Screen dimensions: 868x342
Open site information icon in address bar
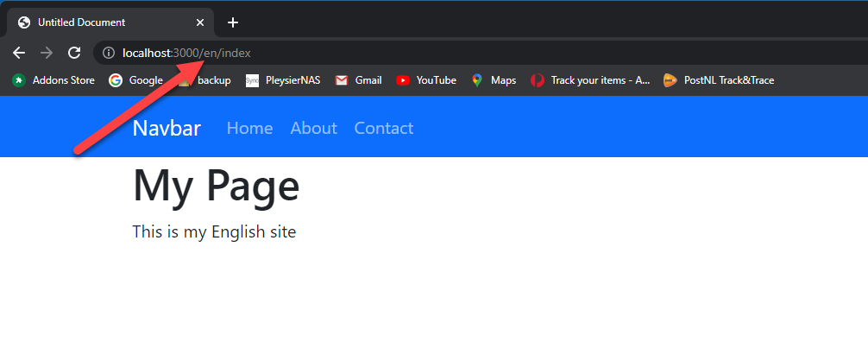[x=109, y=54]
